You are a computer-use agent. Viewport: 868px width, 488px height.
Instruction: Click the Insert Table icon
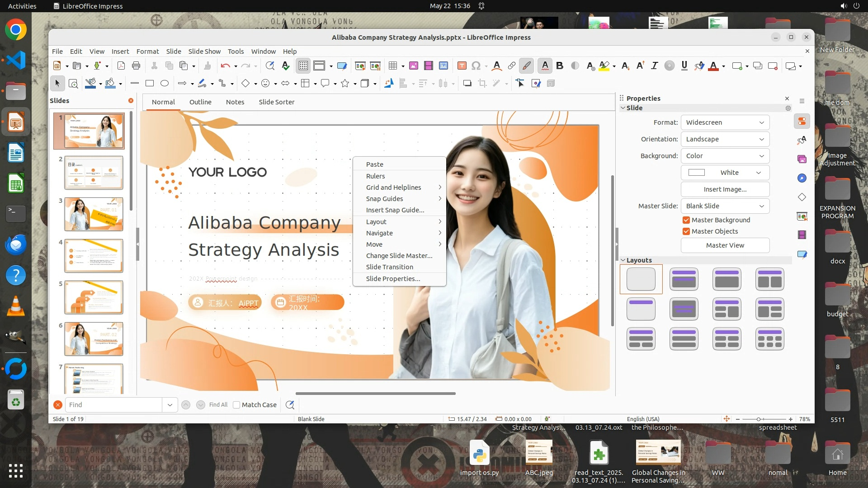(x=392, y=66)
